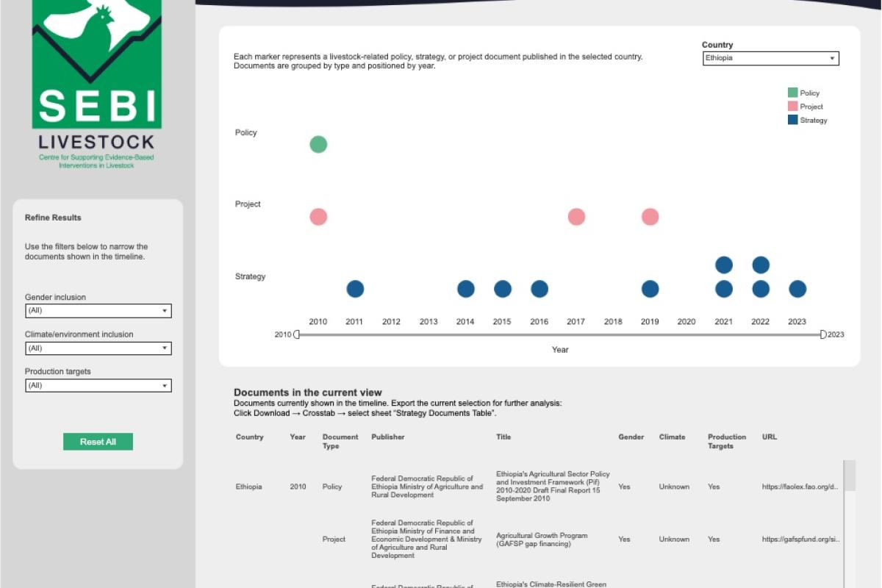This screenshot has width=882, height=588.
Task: Click the Reset All button
Action: tap(98, 442)
